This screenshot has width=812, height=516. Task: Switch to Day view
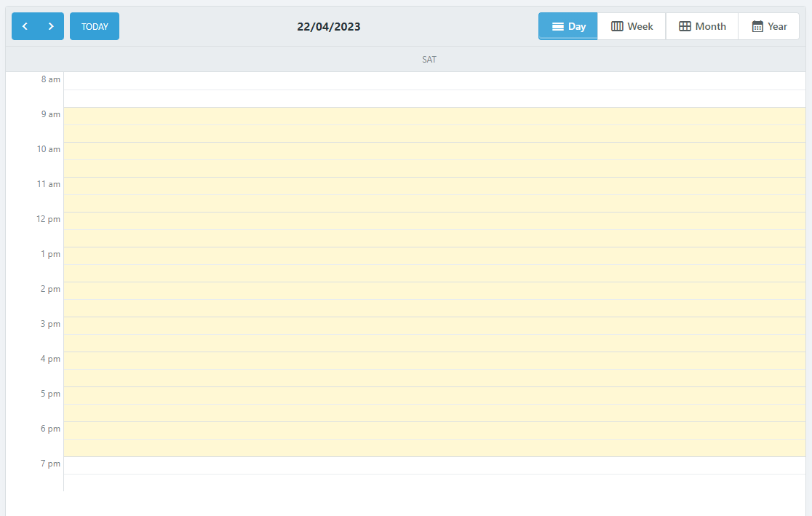pos(568,26)
